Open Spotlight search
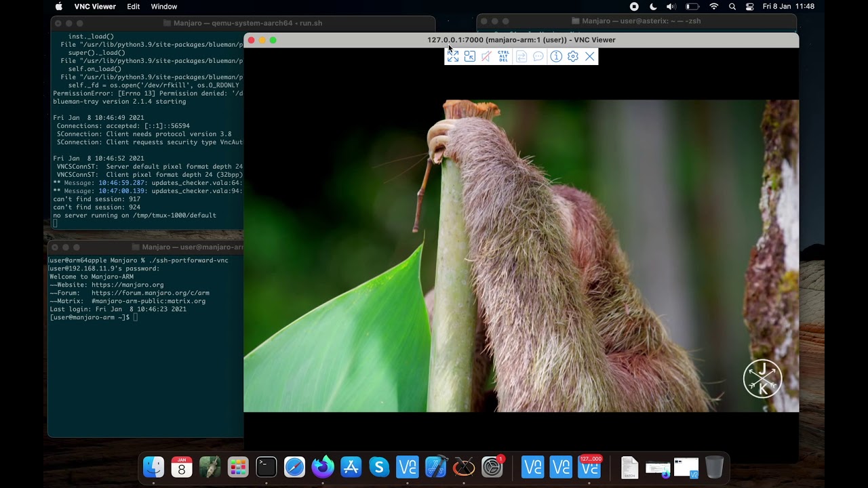868x488 pixels. [x=732, y=7]
